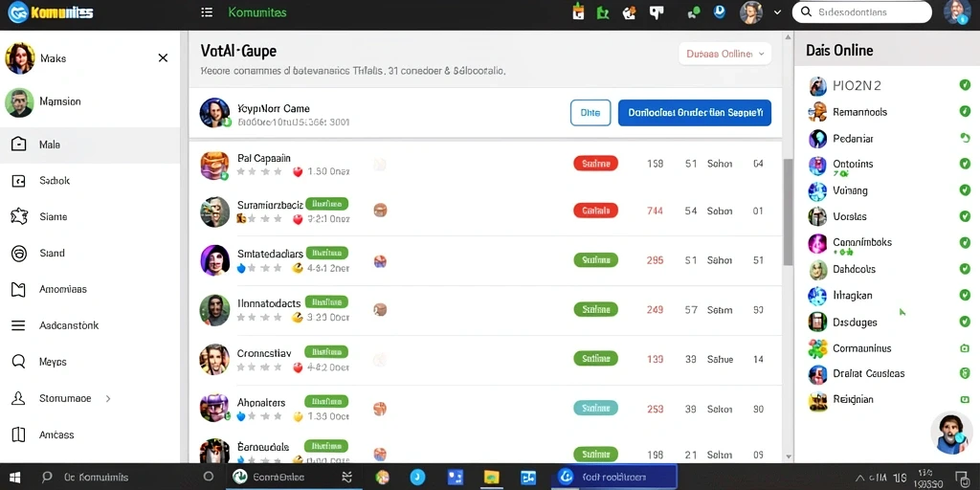Click the thumbs-down icon in top bar
Image resolution: width=980 pixels, height=490 pixels.
point(657,11)
